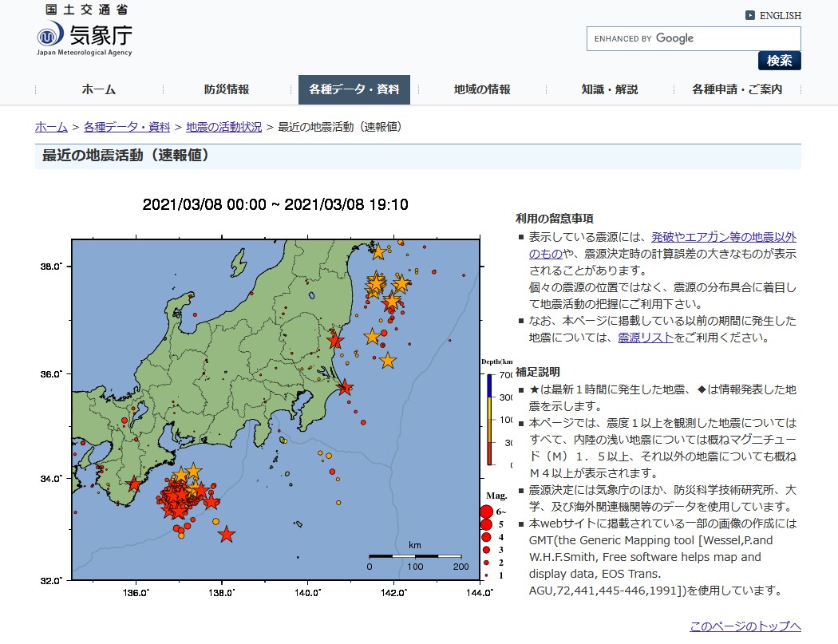Click the orange star near 36.7N 141.5E
This screenshot has width=838, height=644.
pyautogui.click(x=372, y=337)
